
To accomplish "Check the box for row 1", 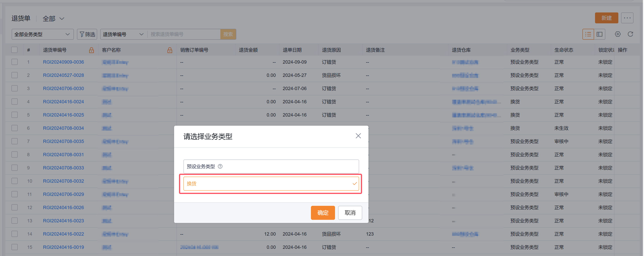I will pos(15,62).
